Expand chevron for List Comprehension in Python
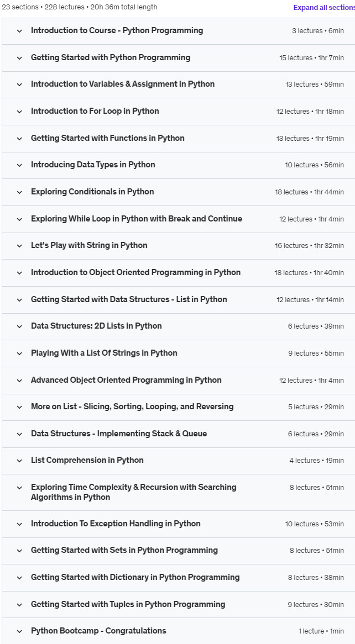Screen dimensions: 355x644 [x=19, y=461]
